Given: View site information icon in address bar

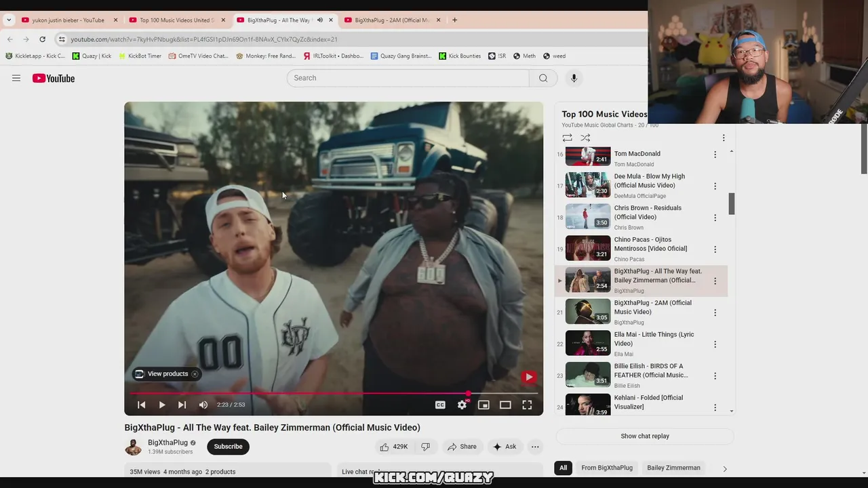Looking at the screenshot, I should (x=62, y=39).
